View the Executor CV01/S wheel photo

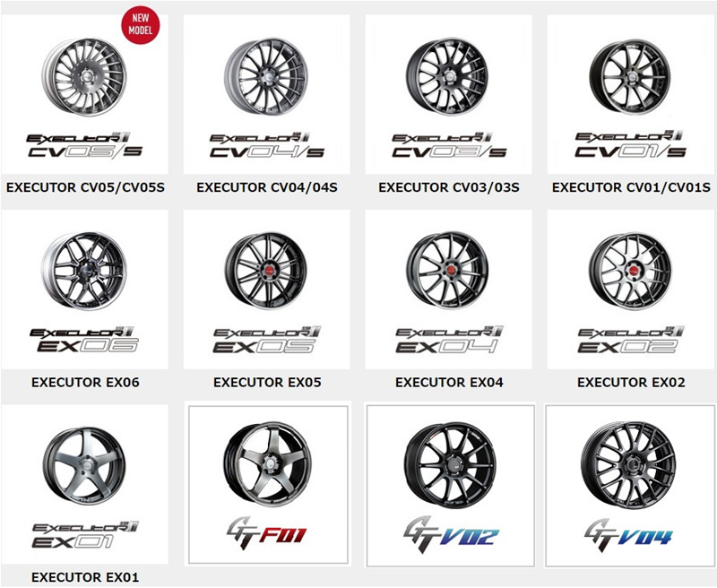630,76
